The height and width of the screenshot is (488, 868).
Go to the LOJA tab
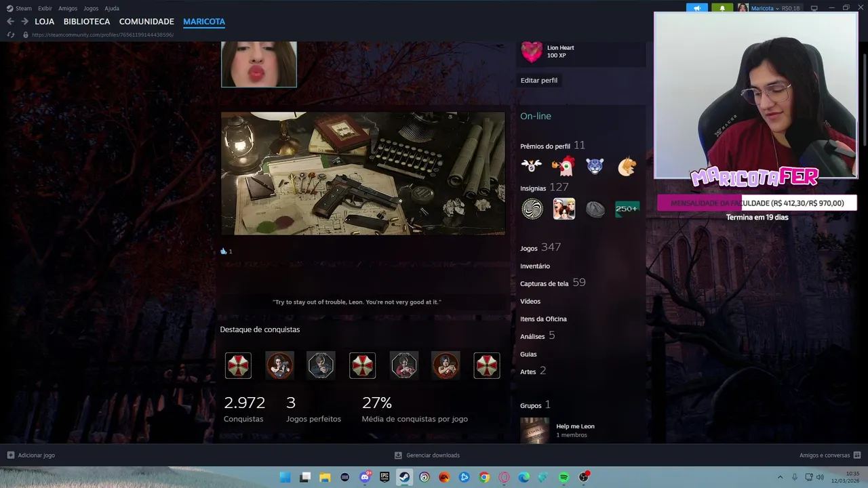tap(45, 22)
